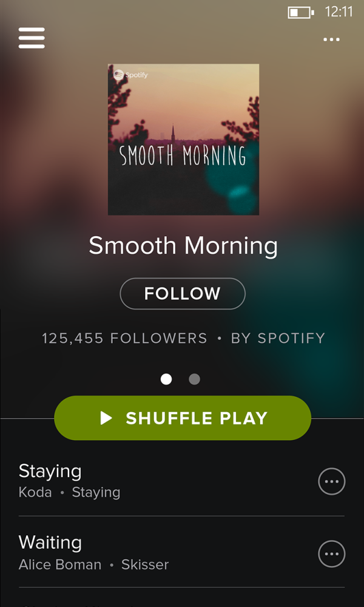Select the first page indicator dot
364x607 pixels.
166,379
